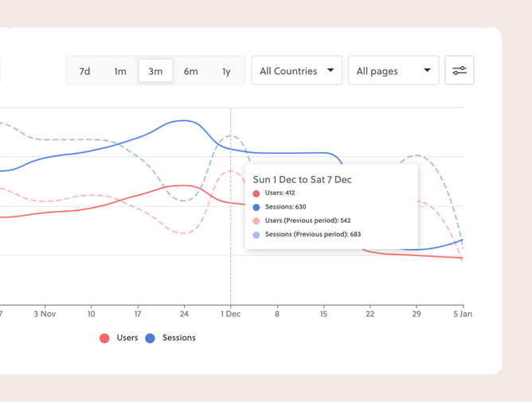Click the blue Sessions legend dot
Viewport: 532px width, 402px height.
click(x=150, y=338)
